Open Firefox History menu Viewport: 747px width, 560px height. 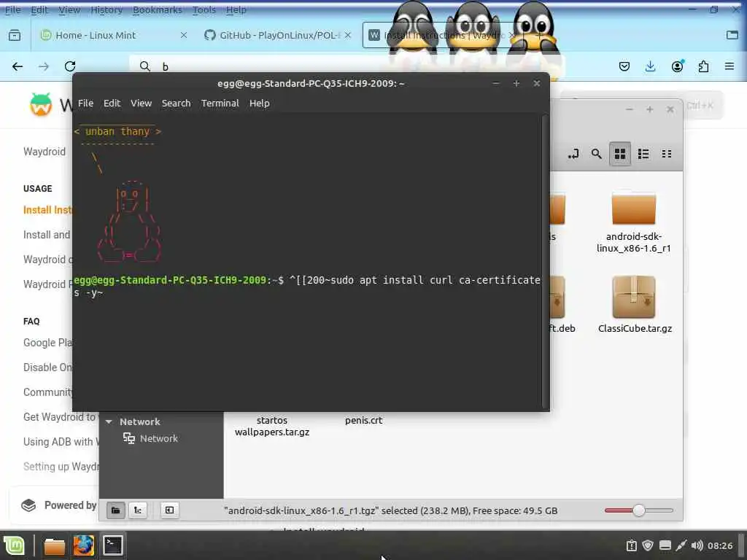pos(107,9)
